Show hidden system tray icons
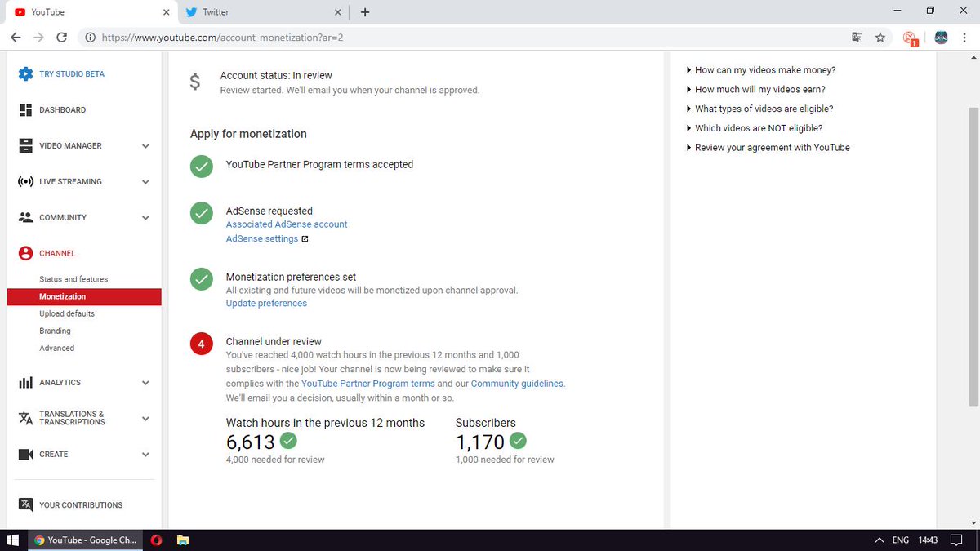 pos(879,540)
